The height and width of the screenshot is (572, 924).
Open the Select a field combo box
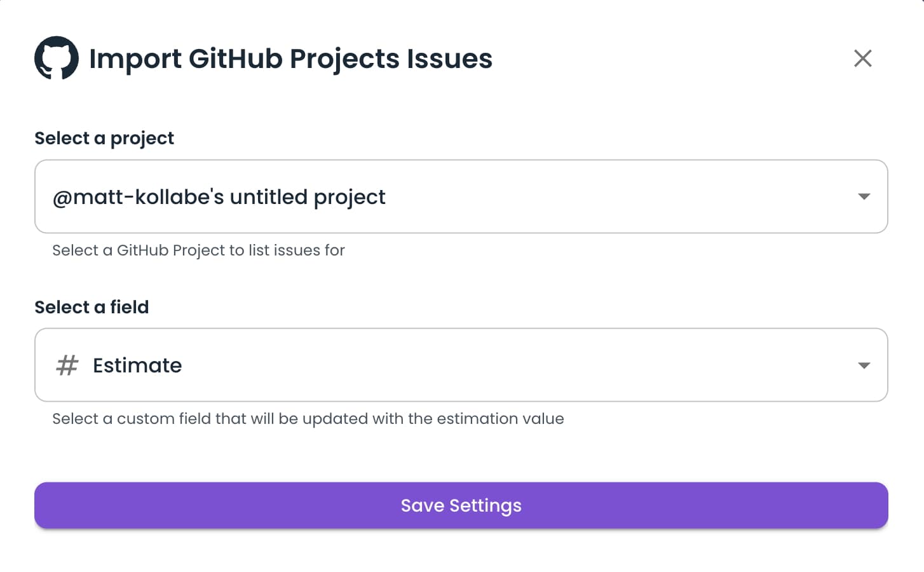461,365
